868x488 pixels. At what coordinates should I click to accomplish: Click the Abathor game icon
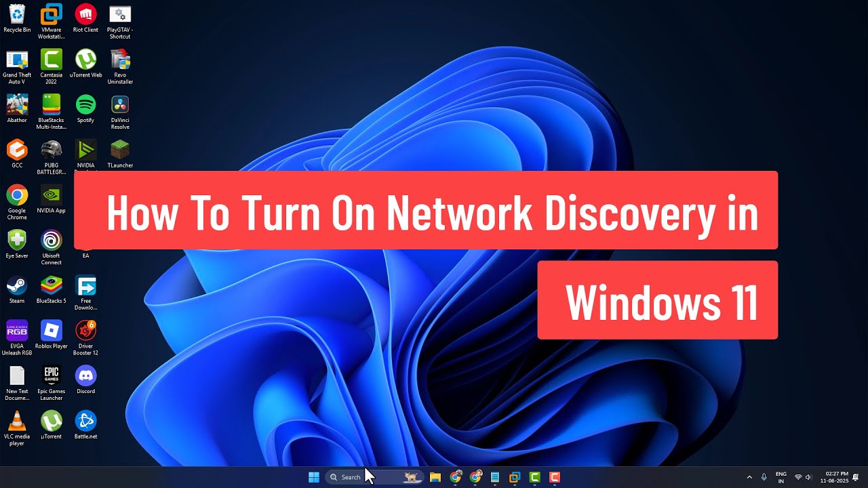coord(17,108)
